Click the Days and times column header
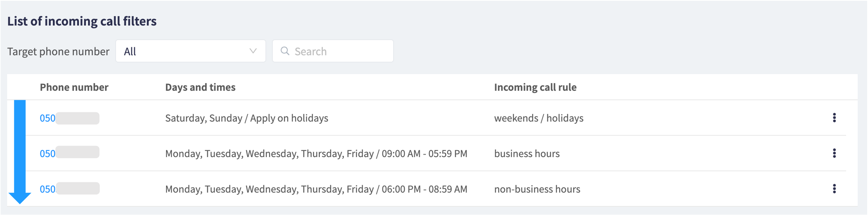This screenshot has height=215, width=868. (200, 87)
